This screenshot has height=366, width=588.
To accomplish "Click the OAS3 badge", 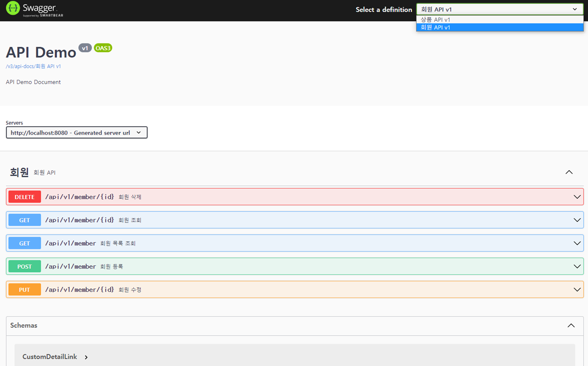I will click(x=103, y=48).
